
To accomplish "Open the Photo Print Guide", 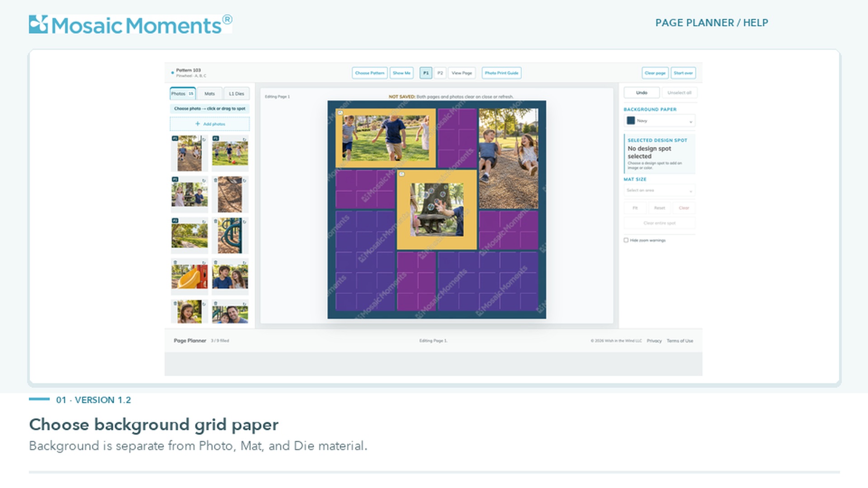I will tap(501, 73).
